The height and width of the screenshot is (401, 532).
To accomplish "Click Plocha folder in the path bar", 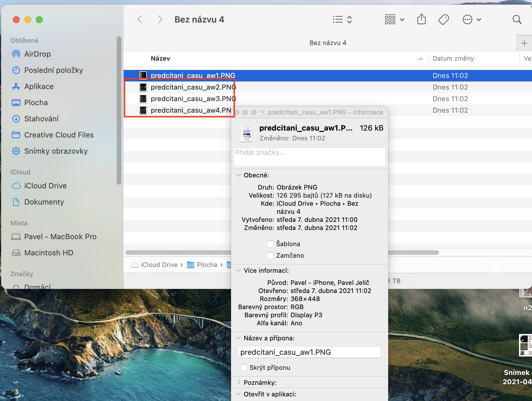I will tap(202, 265).
